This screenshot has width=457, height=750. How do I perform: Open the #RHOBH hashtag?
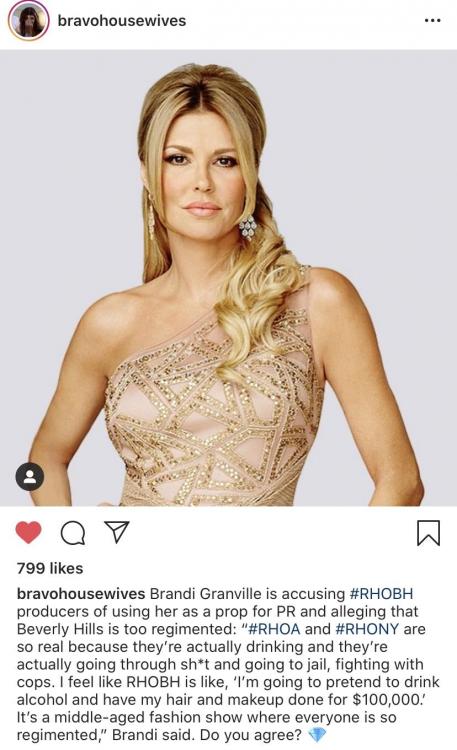pyautogui.click(x=381, y=594)
